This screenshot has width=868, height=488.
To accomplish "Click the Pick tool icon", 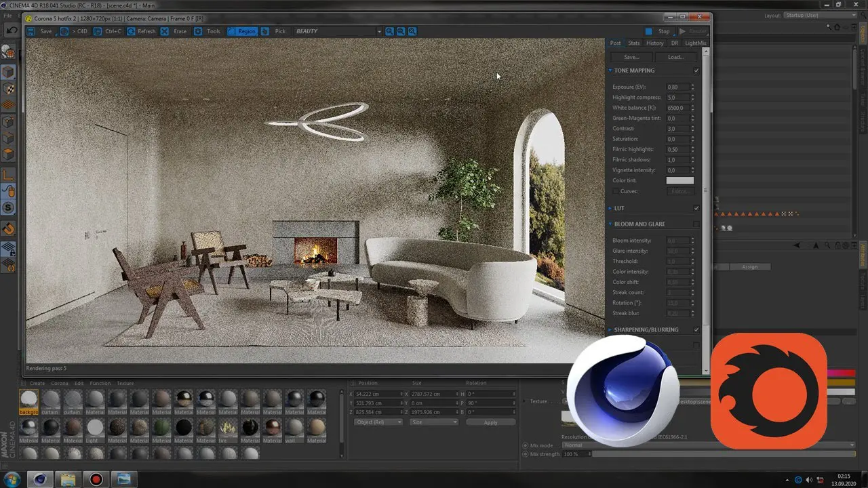I will click(265, 31).
